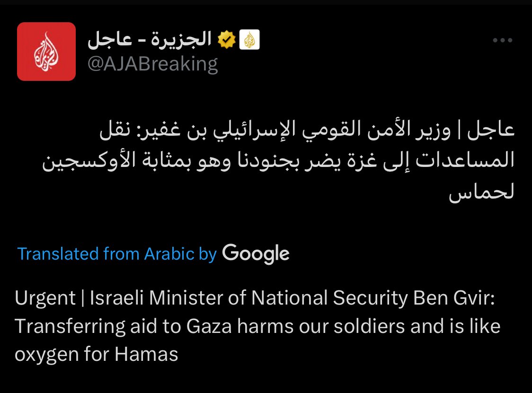The height and width of the screenshot is (393, 532).
Task: Click the word "Urgent" in the translation
Action: click(45, 298)
